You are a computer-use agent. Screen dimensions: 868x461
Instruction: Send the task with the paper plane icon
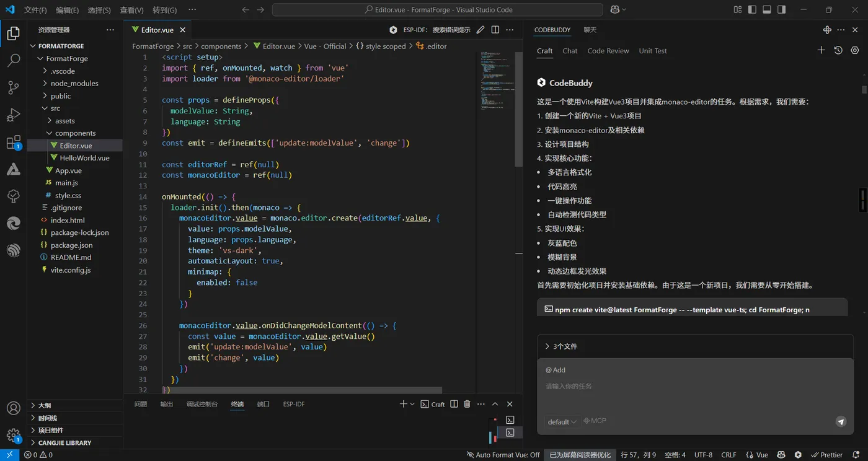click(x=841, y=421)
